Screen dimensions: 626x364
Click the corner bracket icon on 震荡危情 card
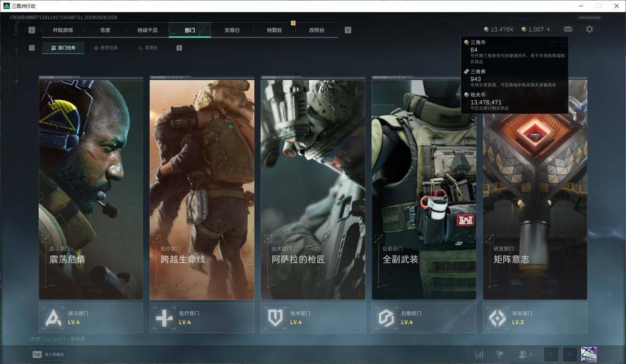click(45, 238)
